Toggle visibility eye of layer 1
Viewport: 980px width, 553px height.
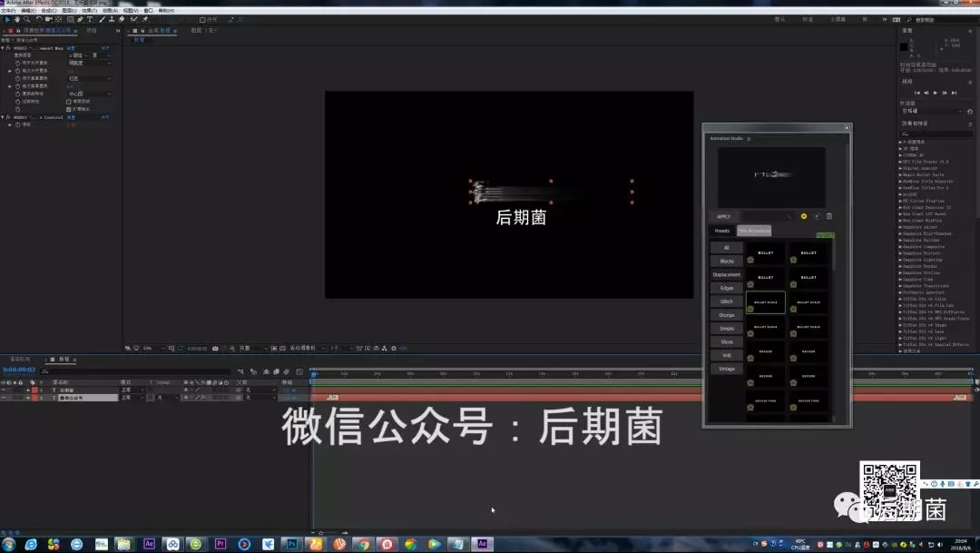tap(4, 390)
